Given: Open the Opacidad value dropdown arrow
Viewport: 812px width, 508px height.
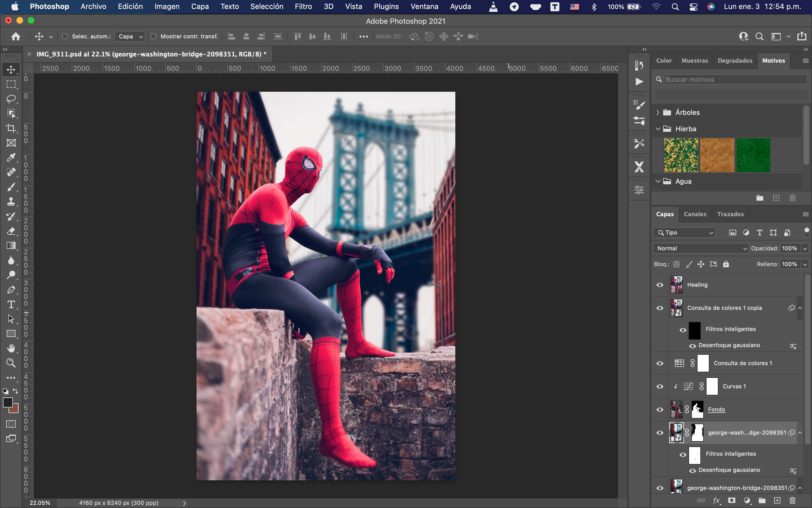Looking at the screenshot, I should [805, 249].
